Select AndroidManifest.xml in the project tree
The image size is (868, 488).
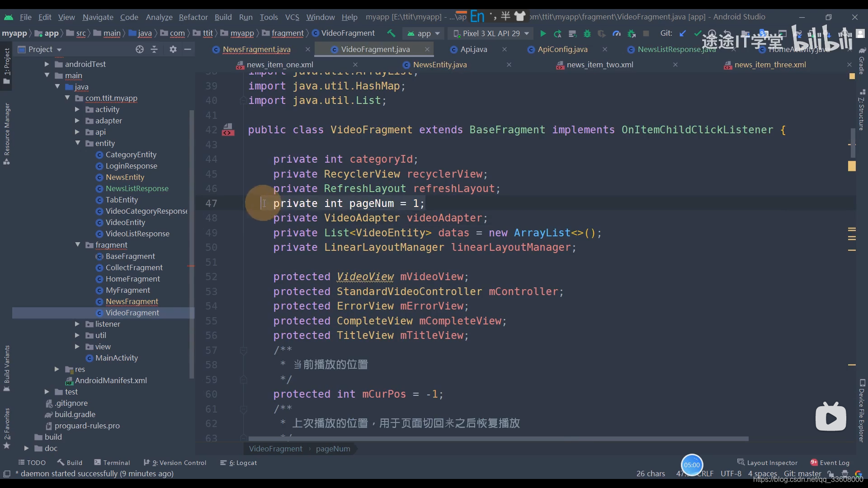tap(111, 380)
